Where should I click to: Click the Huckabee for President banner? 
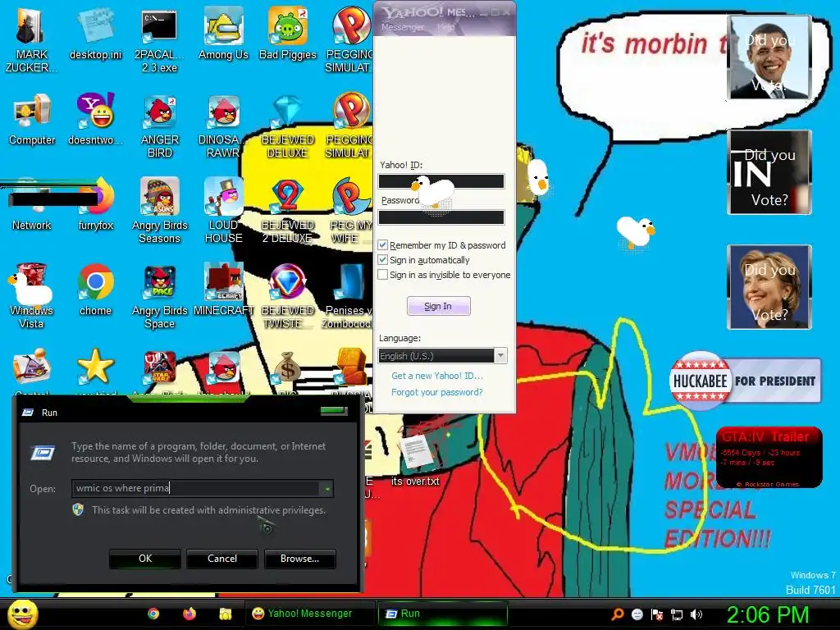745,381
